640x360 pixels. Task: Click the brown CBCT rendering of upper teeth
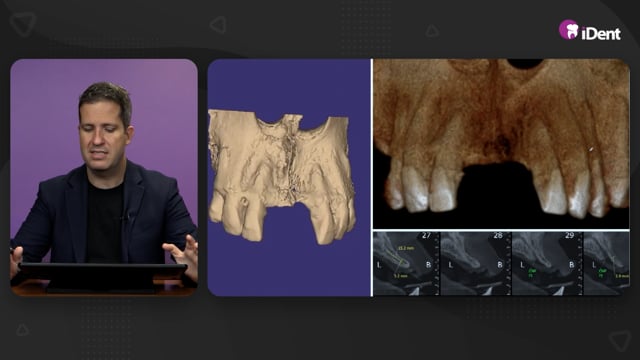501,144
